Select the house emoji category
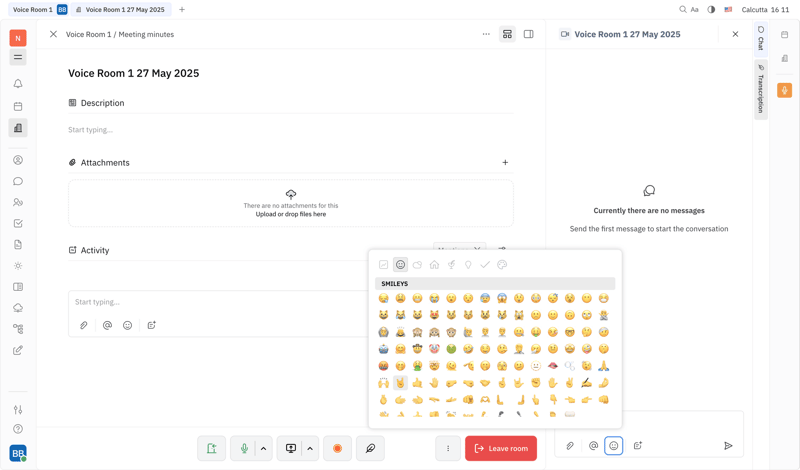Viewport: 800px width, 470px height. (x=434, y=264)
